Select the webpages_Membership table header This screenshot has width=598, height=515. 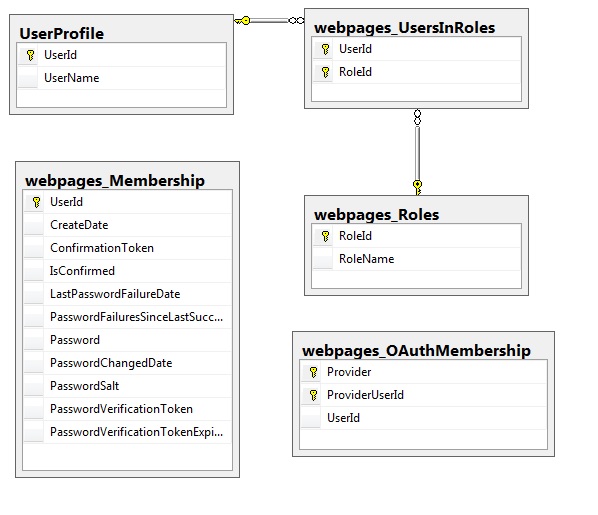[115, 180]
